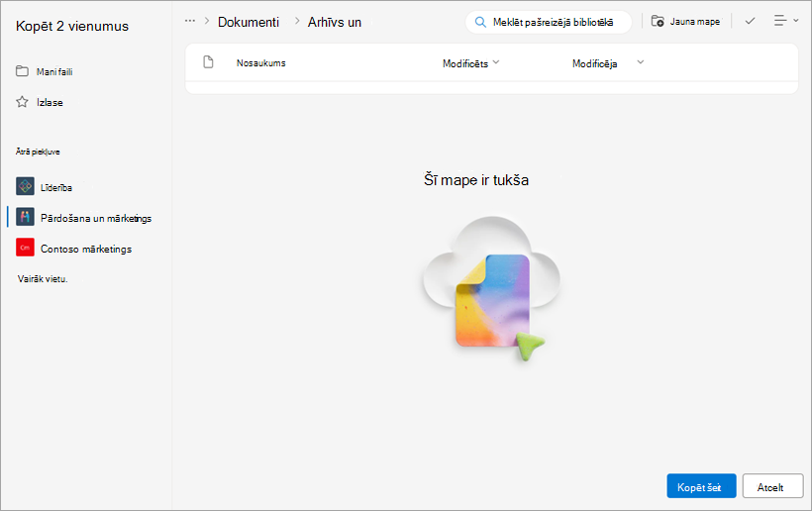Click the Modificēts column header text
Image resolution: width=812 pixels, height=511 pixels.
click(x=465, y=63)
